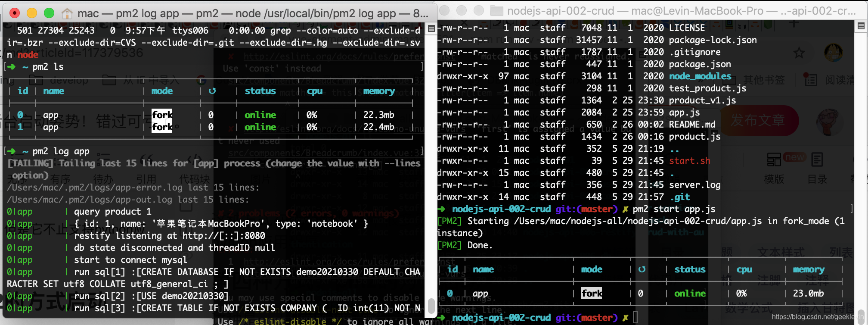
Task: Click the cursor at right terminal's last prompt
Action: point(635,318)
